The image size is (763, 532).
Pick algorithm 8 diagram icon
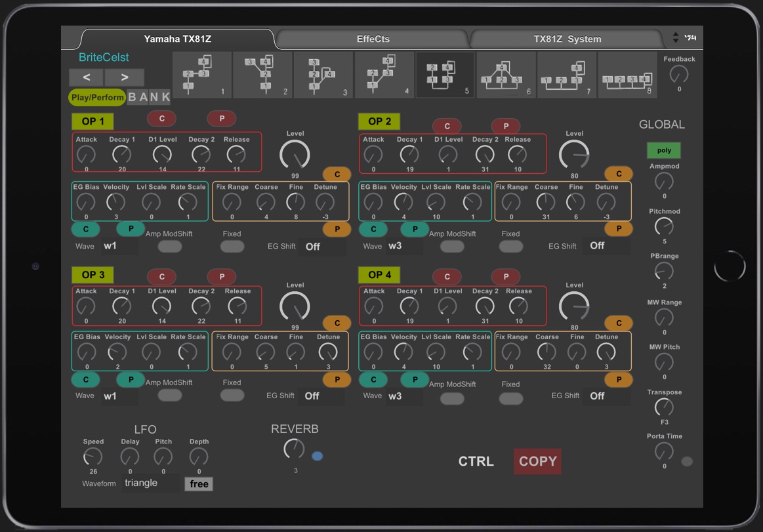(627, 75)
